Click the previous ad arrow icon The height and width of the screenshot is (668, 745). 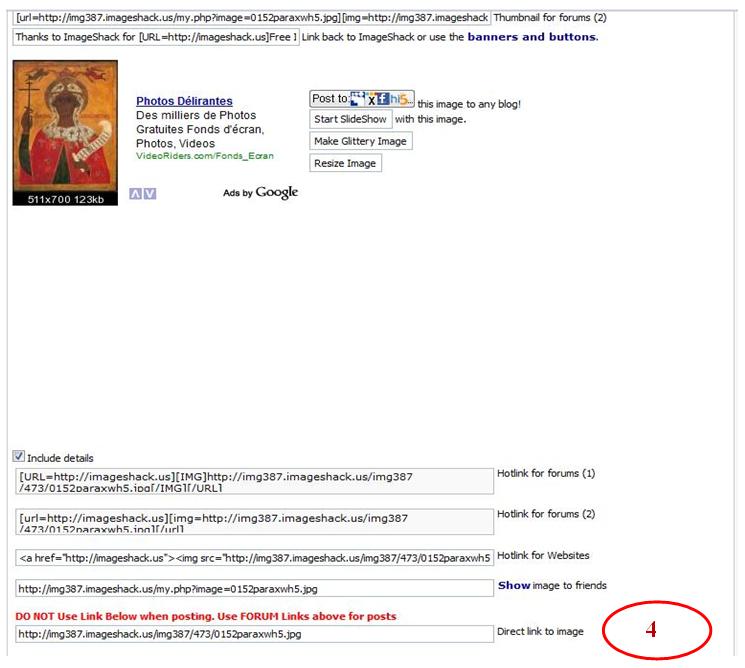135,194
